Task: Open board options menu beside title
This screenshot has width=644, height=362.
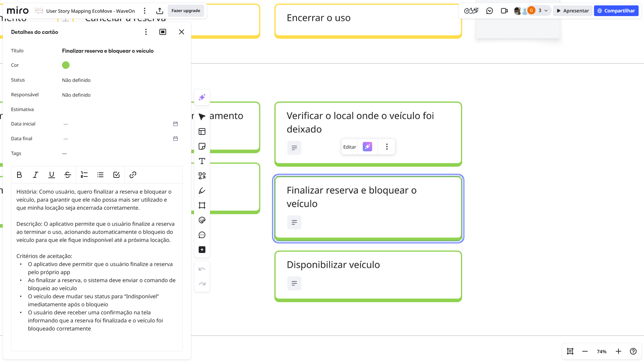Action: pyautogui.click(x=145, y=11)
